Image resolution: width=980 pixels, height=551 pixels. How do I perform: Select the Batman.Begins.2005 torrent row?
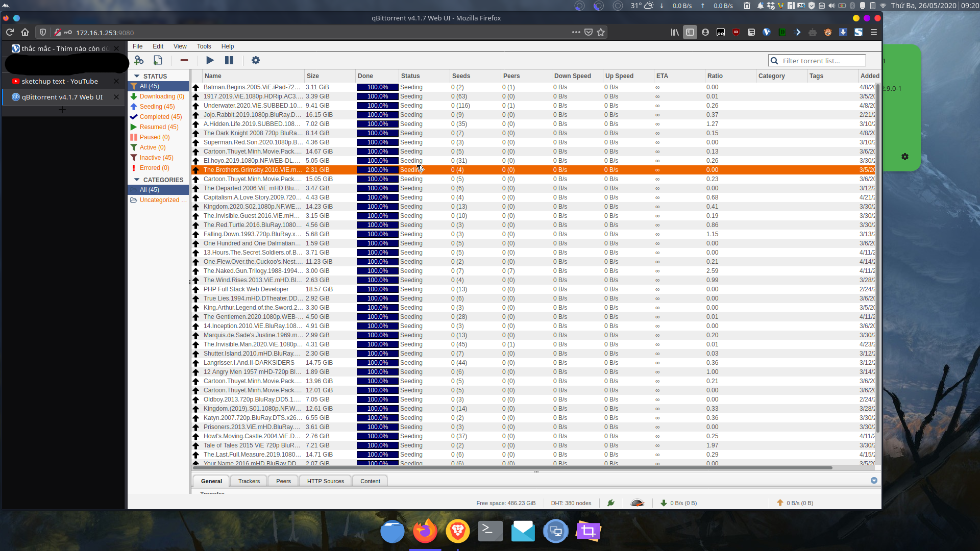pos(533,87)
